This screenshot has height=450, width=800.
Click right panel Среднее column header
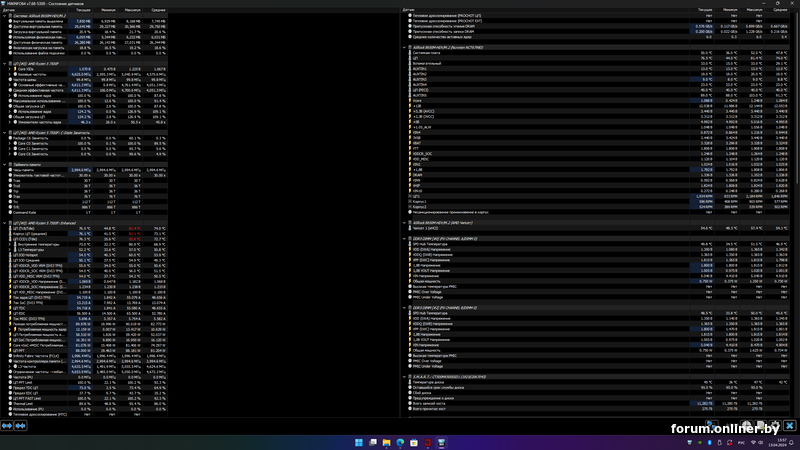777,10
